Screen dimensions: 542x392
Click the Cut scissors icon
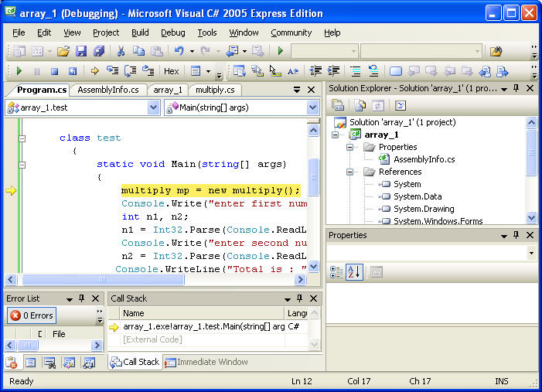point(121,51)
